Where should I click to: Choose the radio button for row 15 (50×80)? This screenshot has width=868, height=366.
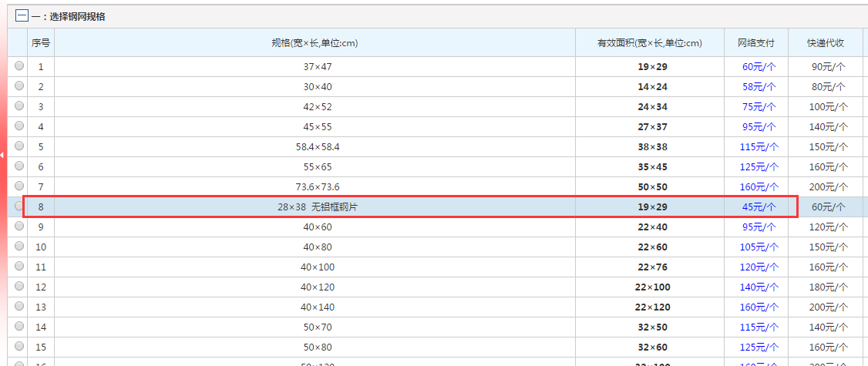click(x=19, y=347)
